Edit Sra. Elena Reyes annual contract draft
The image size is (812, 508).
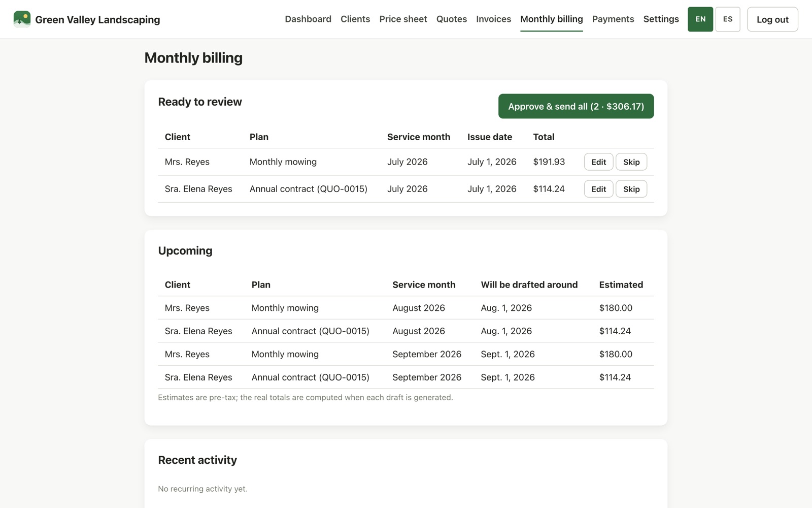pyautogui.click(x=598, y=189)
